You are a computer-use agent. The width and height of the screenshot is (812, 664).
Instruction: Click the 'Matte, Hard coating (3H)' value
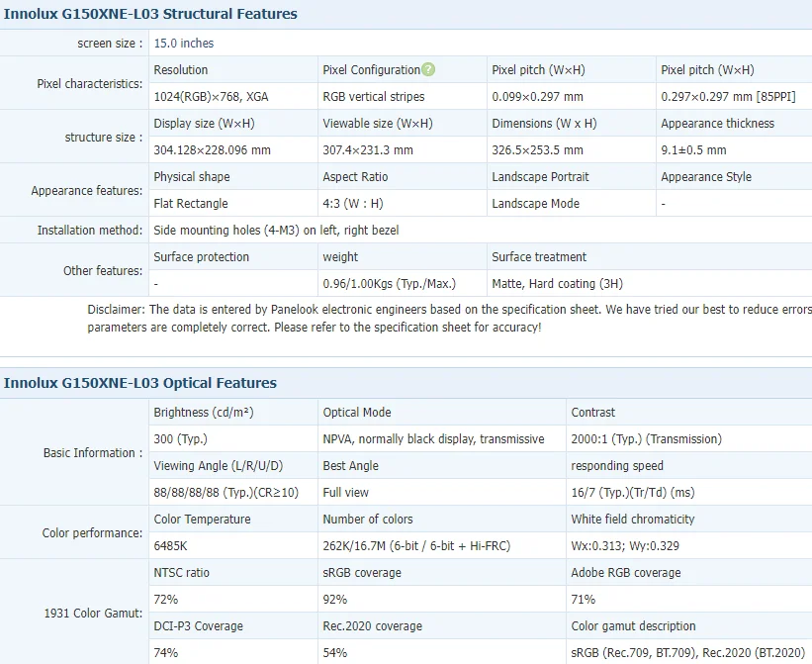point(557,284)
